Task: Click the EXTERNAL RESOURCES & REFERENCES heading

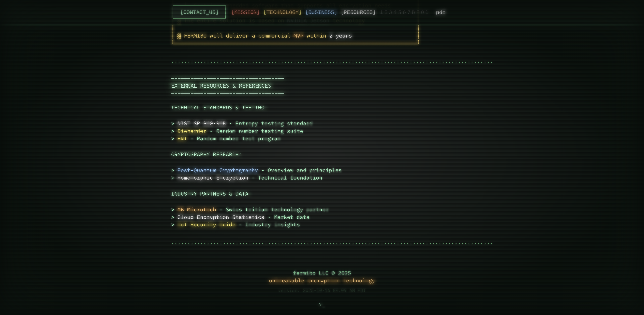Action: click(x=221, y=86)
